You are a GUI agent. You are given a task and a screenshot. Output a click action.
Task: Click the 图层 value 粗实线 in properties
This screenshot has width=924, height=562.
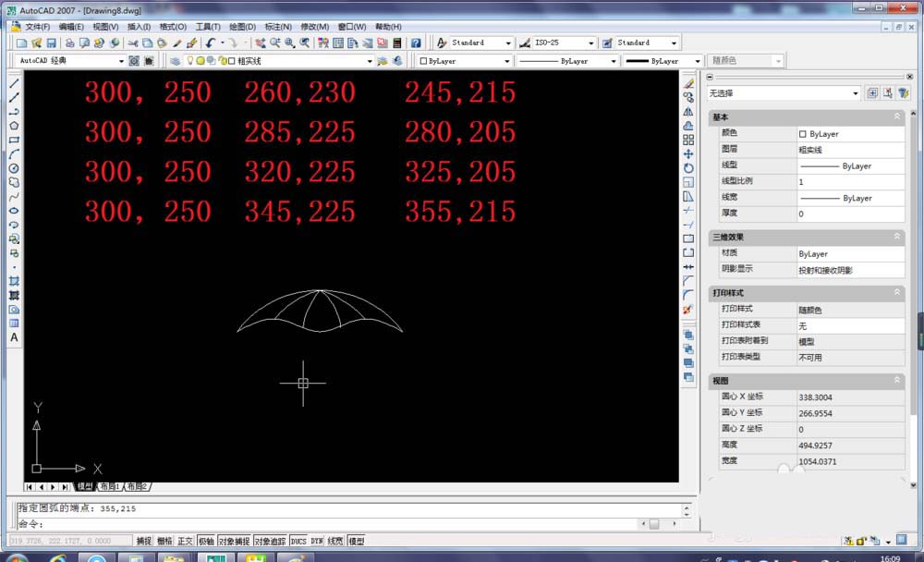[850, 150]
